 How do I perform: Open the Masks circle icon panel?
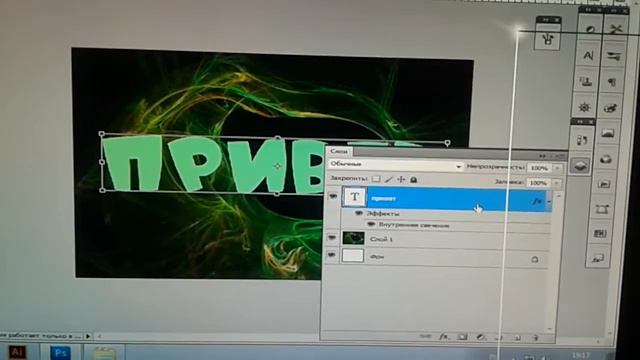606,159
